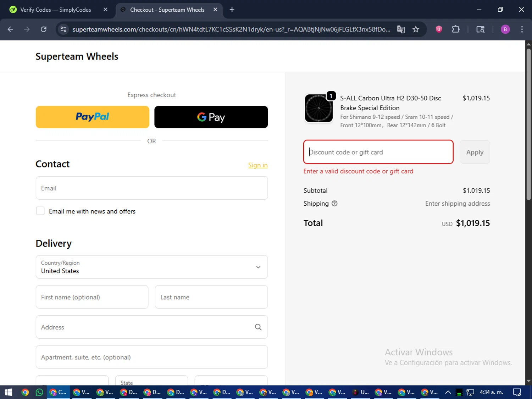Focus the Discount code or gift card field
Screen dimensions: 532x399
(378, 152)
